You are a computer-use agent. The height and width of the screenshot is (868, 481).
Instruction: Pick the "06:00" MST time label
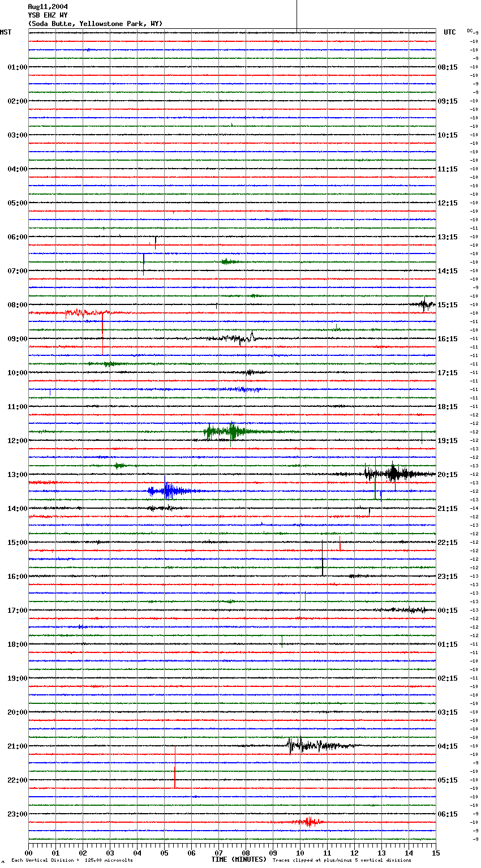click(18, 237)
